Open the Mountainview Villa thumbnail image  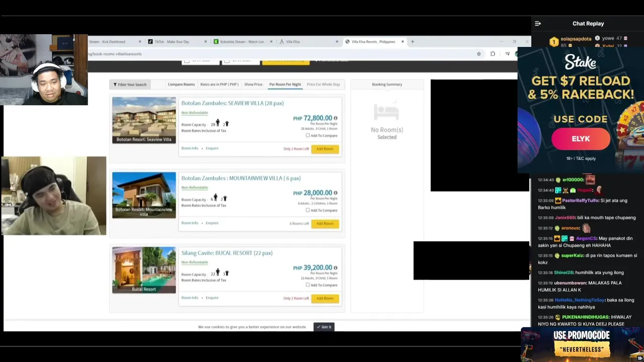point(144,195)
